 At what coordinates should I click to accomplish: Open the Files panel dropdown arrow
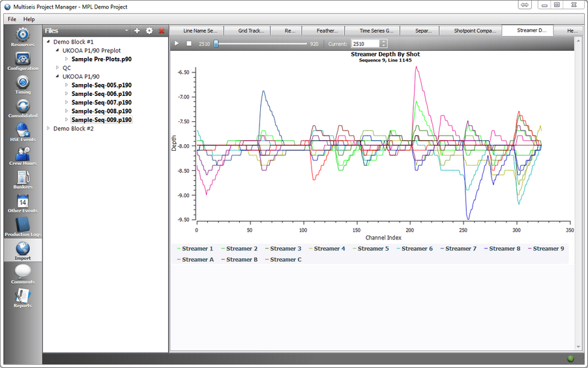coord(126,31)
